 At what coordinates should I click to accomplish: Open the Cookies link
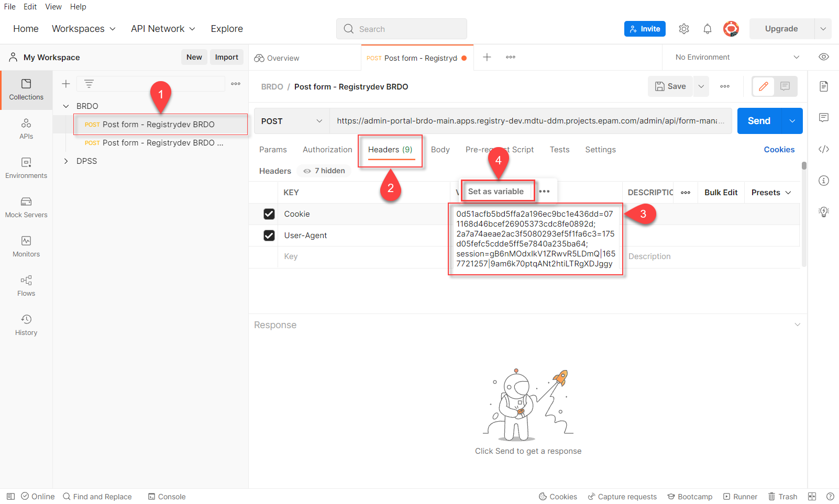click(x=779, y=150)
